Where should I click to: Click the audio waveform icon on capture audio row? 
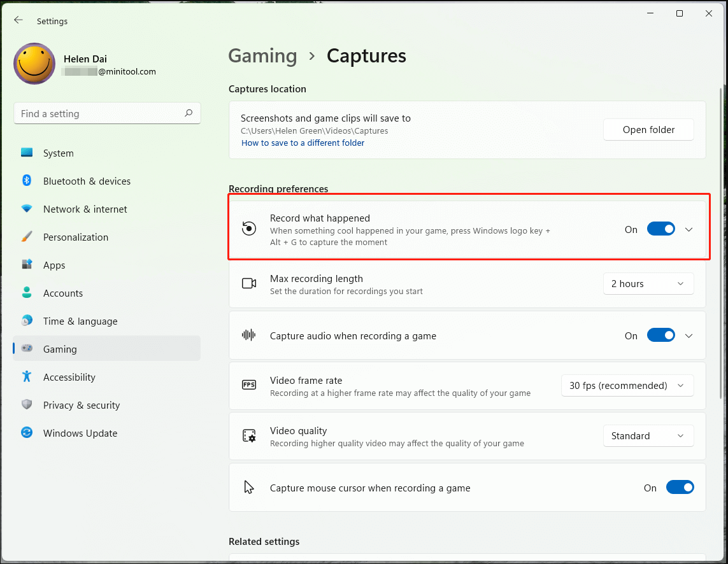[248, 335]
